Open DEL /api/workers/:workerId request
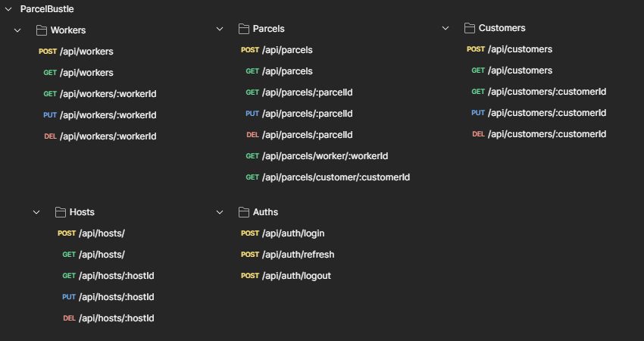 pos(100,136)
